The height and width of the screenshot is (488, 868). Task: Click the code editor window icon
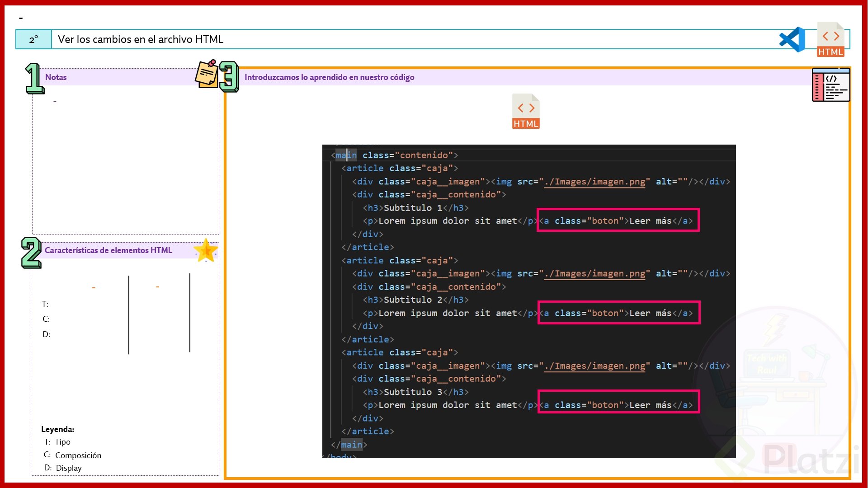(x=831, y=84)
